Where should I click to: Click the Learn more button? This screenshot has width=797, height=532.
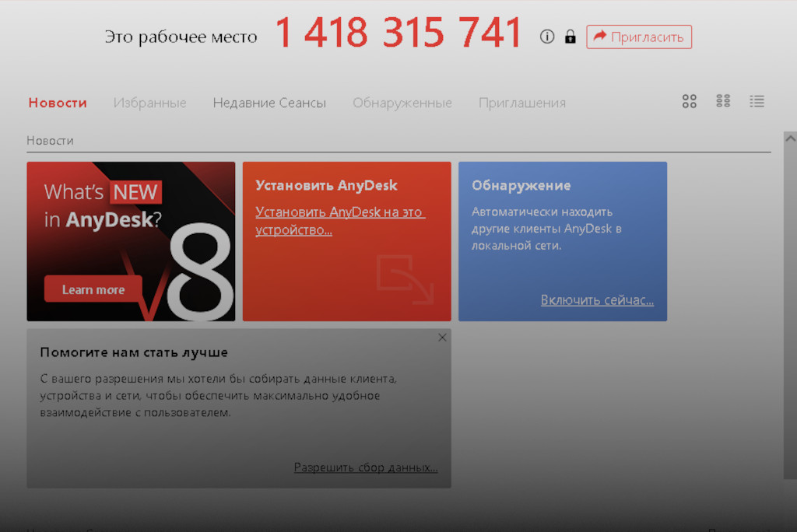[x=93, y=289]
